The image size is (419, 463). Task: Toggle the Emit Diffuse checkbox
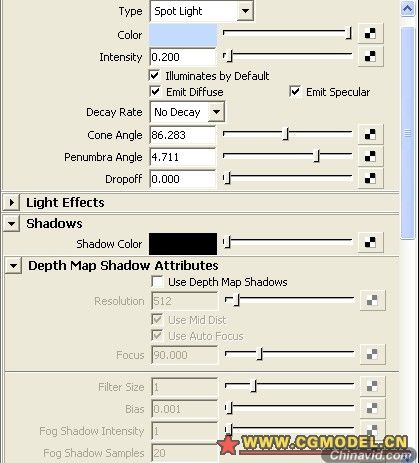point(155,91)
